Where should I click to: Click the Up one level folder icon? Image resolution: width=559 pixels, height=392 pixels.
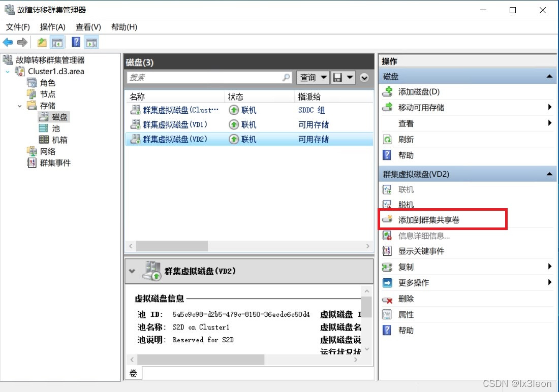[x=42, y=43]
